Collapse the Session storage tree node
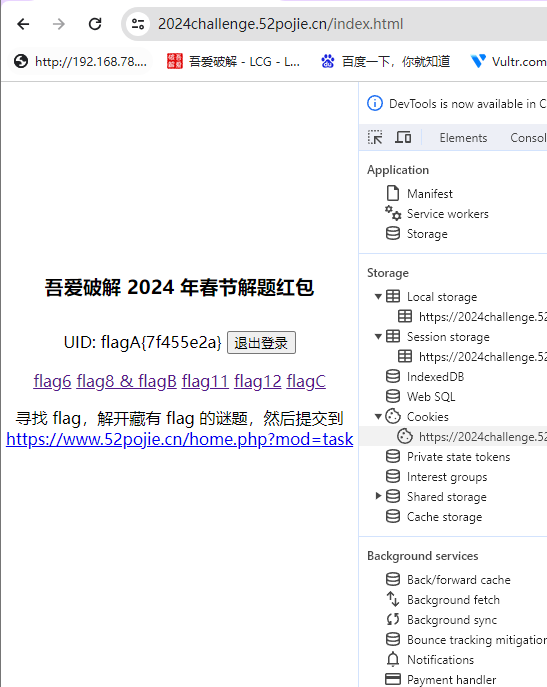 (378, 336)
